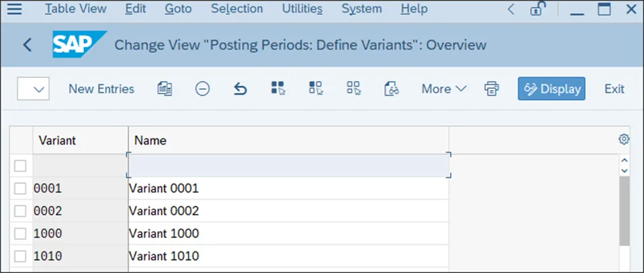644x273 pixels.
Task: Click the New Entries button
Action: [101, 89]
